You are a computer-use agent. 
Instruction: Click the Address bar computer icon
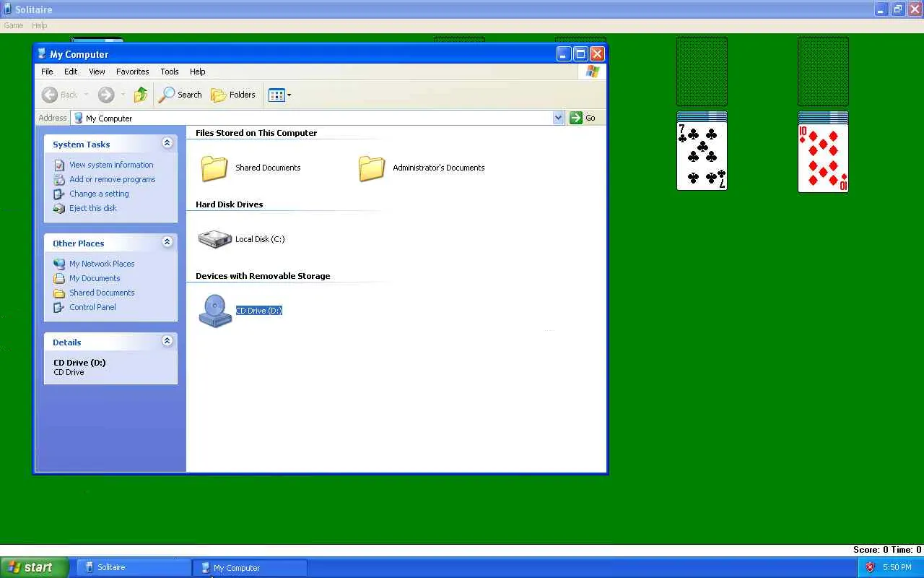(x=79, y=118)
